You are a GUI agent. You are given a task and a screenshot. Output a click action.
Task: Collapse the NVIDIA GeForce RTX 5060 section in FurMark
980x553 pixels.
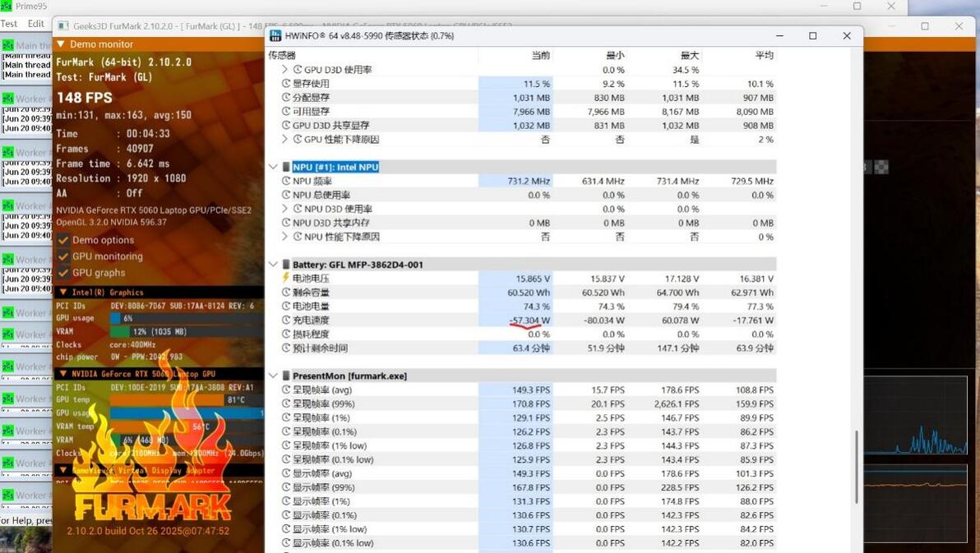(x=63, y=374)
